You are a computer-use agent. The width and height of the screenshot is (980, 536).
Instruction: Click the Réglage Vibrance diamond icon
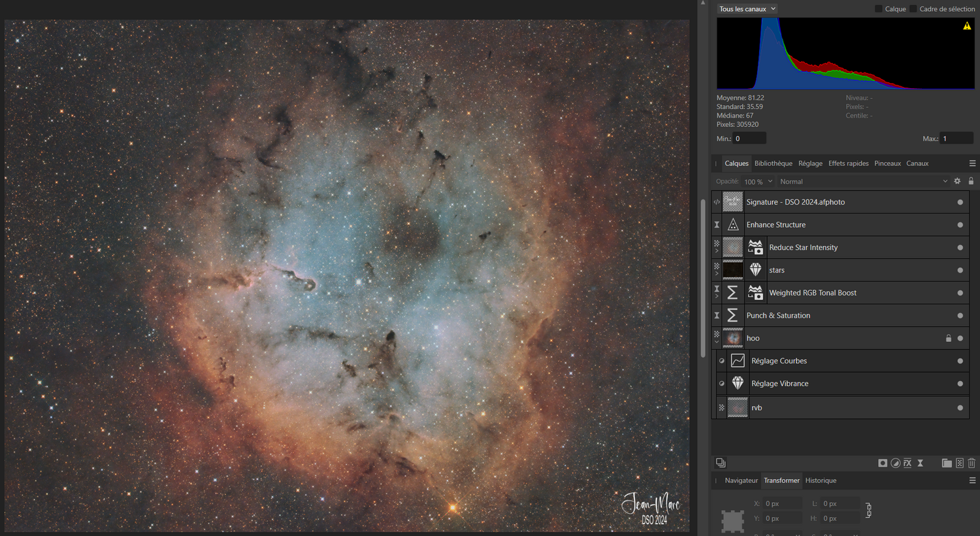coord(738,384)
